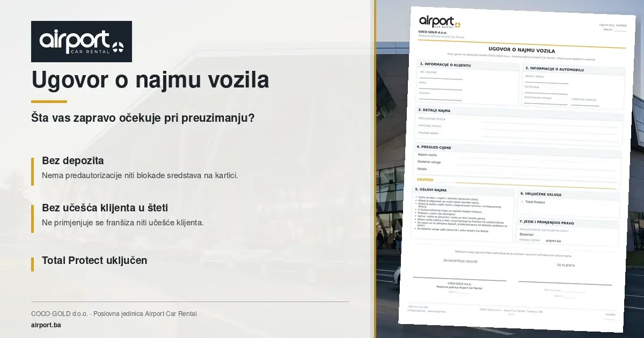Click the Airport Car Rental logo banner

tap(82, 41)
